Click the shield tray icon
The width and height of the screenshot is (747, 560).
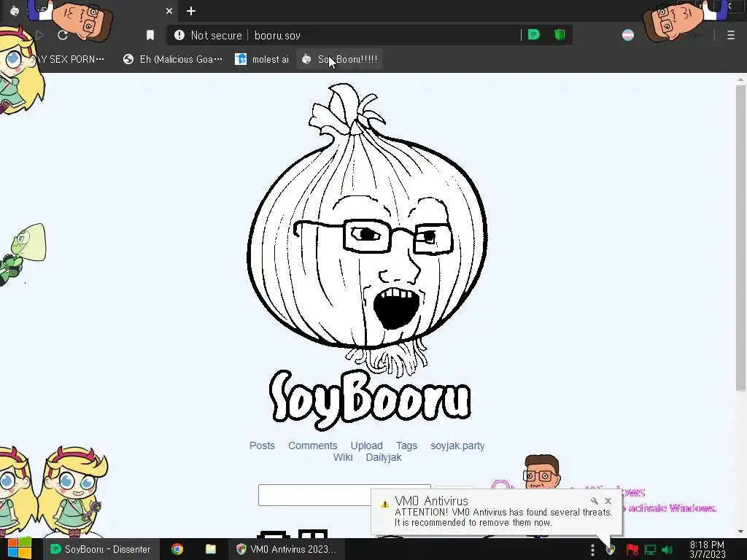point(611,550)
